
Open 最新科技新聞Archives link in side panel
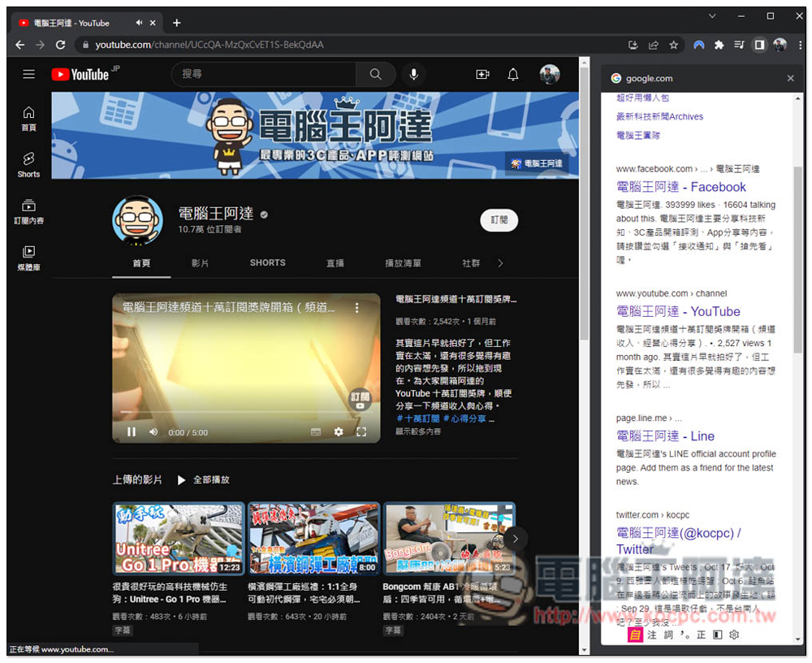point(659,117)
